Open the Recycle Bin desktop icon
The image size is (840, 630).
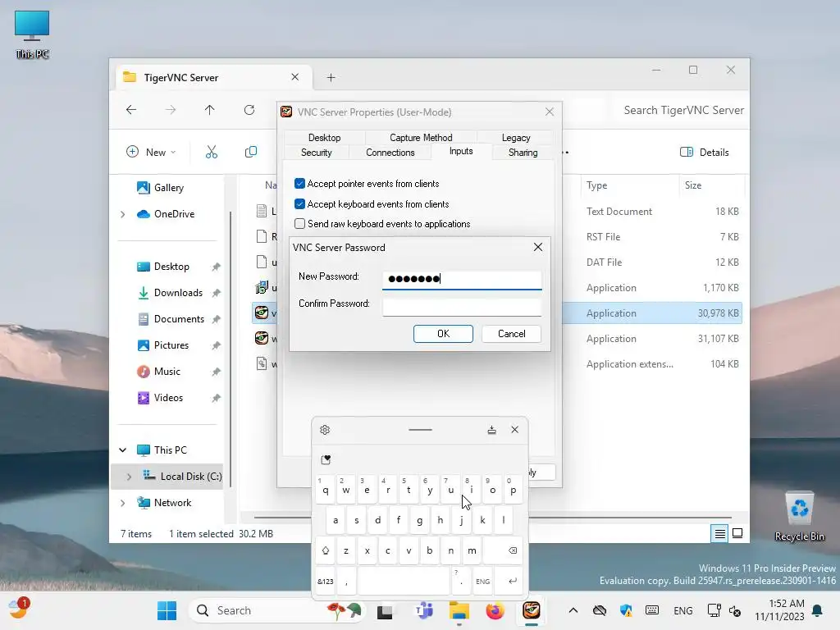click(799, 516)
